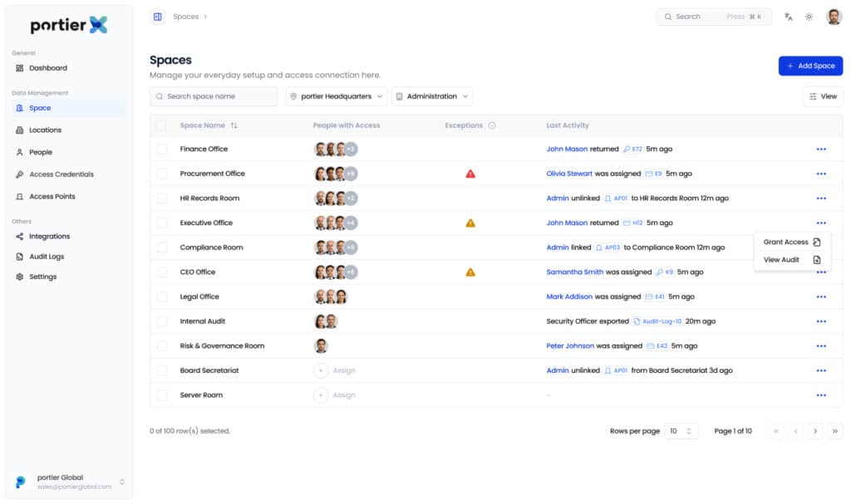851x504 pixels.
Task: Check the Legal Office row checkbox
Action: click(162, 296)
